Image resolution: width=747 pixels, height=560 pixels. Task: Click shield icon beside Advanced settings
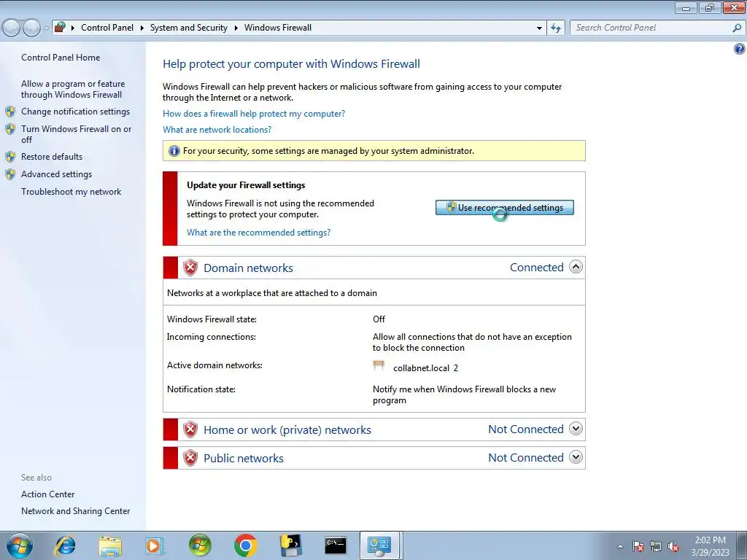pyautogui.click(x=10, y=174)
